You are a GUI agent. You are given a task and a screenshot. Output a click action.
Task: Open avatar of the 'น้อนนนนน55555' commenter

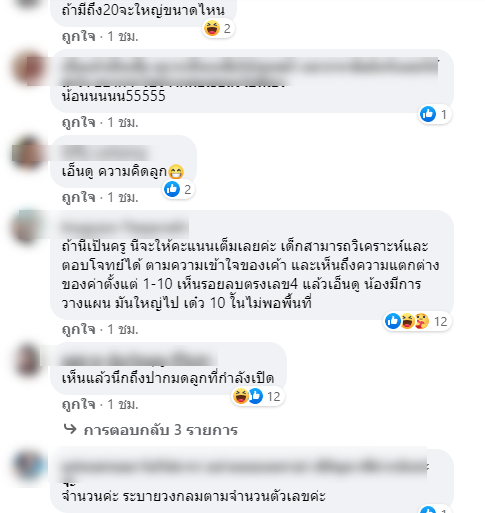click(29, 67)
